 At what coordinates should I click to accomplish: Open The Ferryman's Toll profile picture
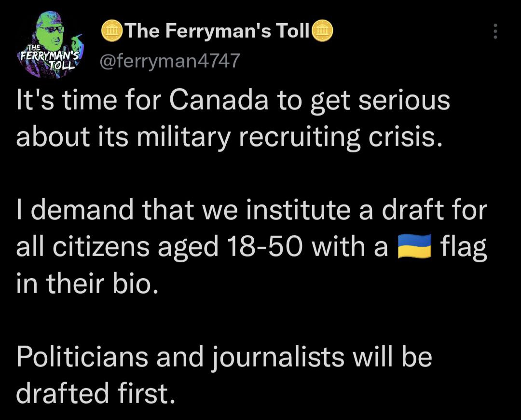pyautogui.click(x=50, y=44)
